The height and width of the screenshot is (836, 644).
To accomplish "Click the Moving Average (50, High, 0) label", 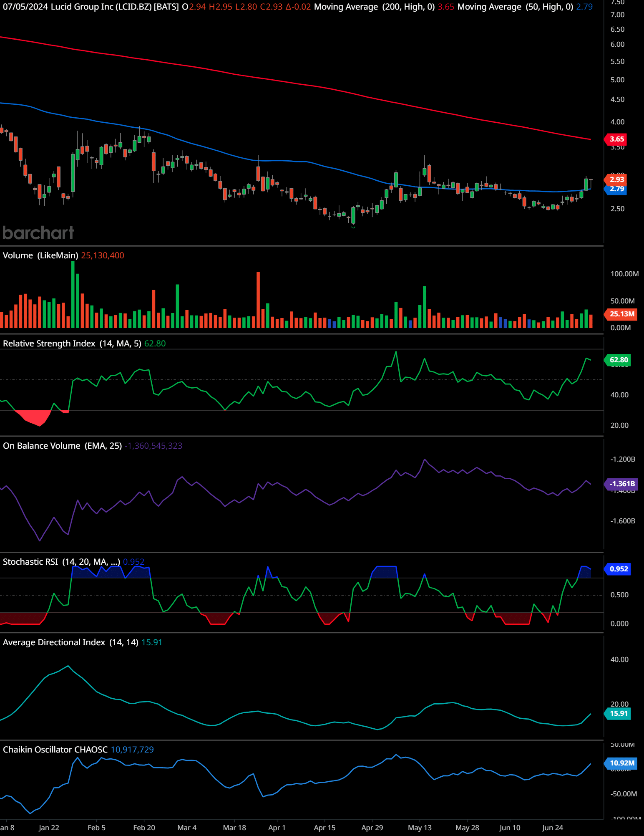I will [515, 7].
